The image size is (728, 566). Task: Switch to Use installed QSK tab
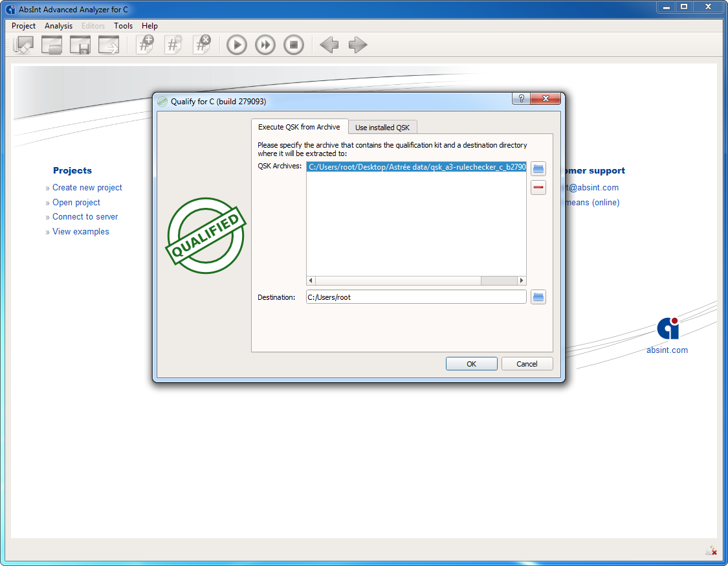pos(382,128)
